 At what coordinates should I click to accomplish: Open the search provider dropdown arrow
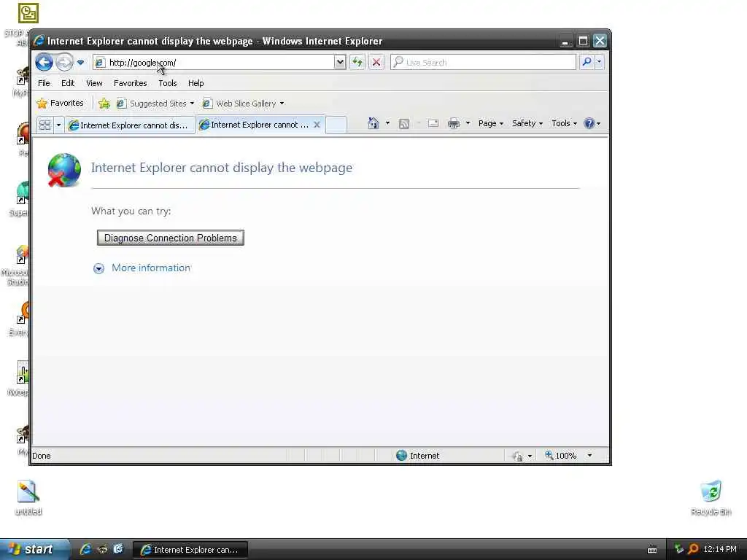(x=600, y=62)
